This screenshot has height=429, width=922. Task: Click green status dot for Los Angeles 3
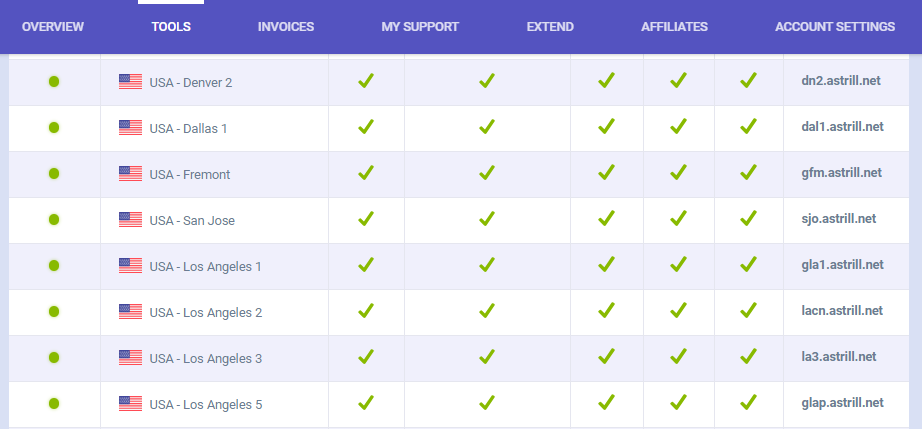tap(54, 357)
